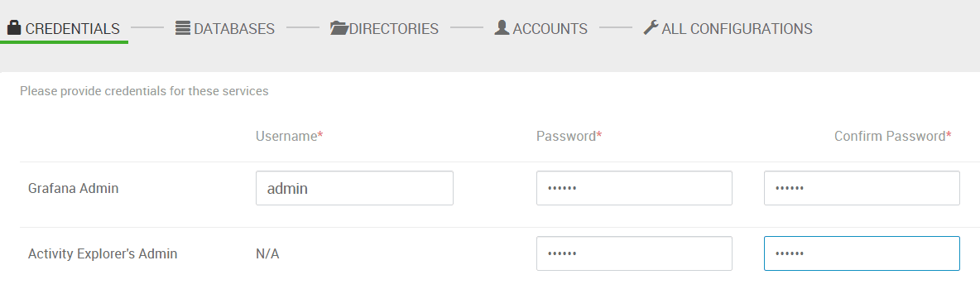
Task: Click the wrench icon for All Configurations
Action: 651,28
